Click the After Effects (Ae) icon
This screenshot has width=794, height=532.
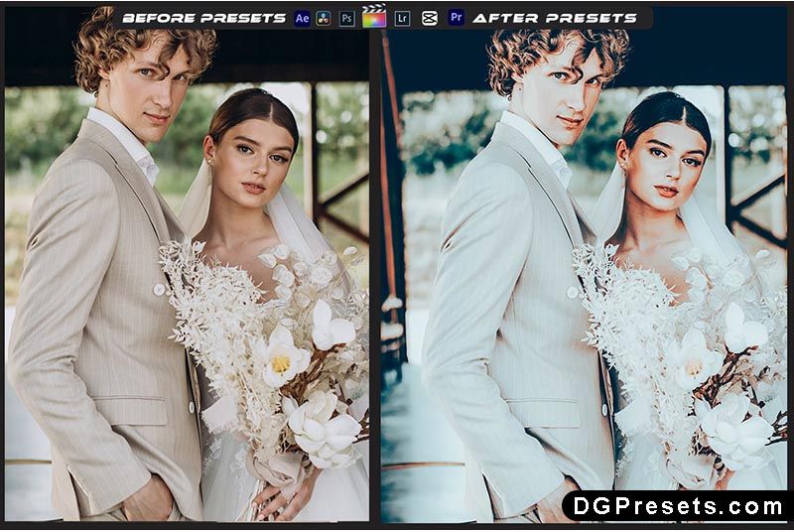(303, 19)
